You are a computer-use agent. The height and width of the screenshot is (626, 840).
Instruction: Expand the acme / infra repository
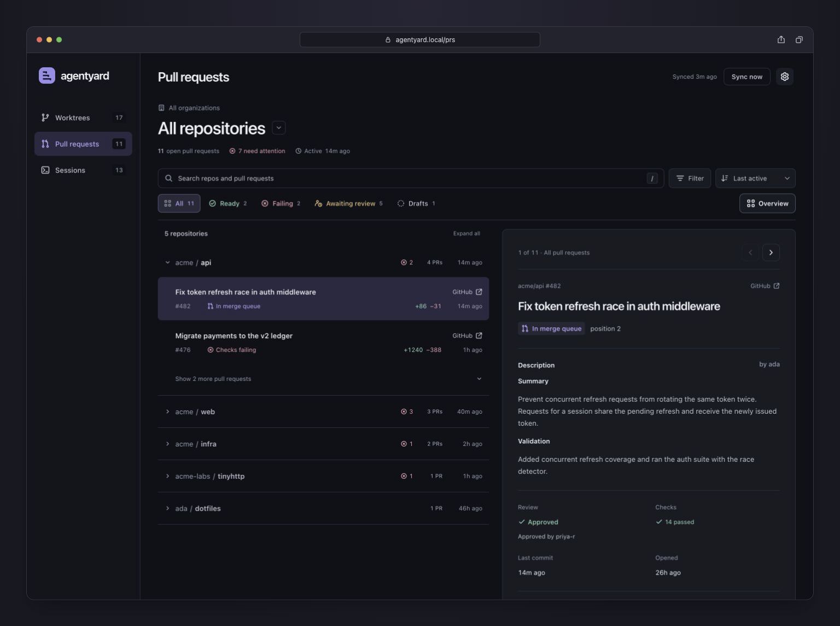point(167,444)
